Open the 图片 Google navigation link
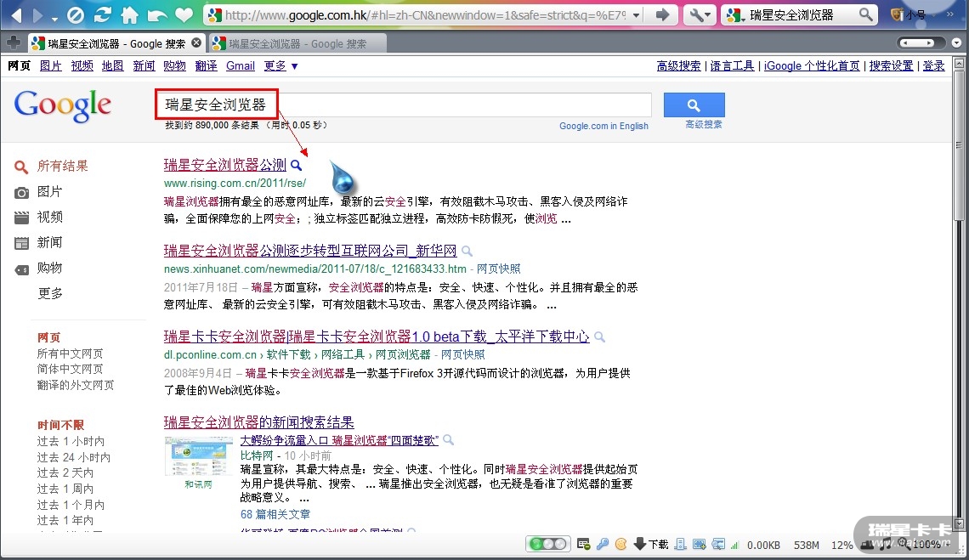The height and width of the screenshot is (560, 969). point(51,65)
